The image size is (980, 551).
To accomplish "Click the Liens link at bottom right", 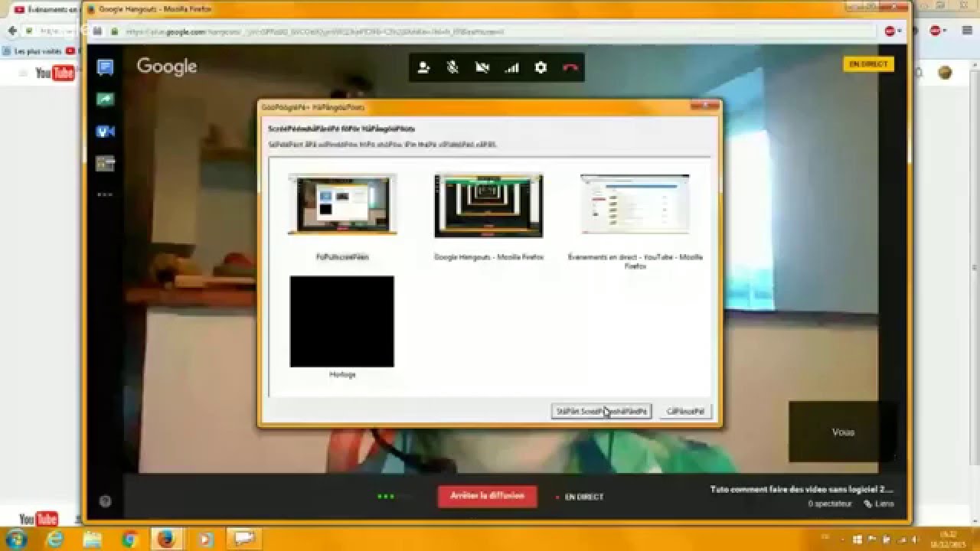I will (879, 504).
